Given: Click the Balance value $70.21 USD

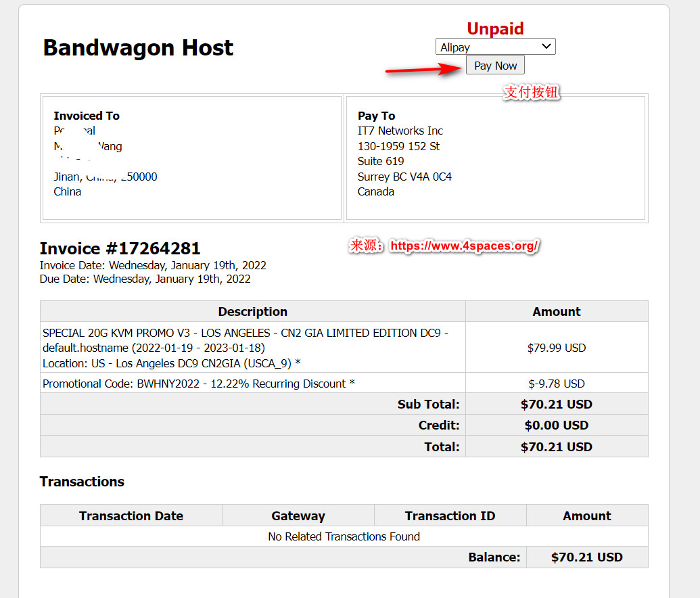Looking at the screenshot, I should pos(588,557).
